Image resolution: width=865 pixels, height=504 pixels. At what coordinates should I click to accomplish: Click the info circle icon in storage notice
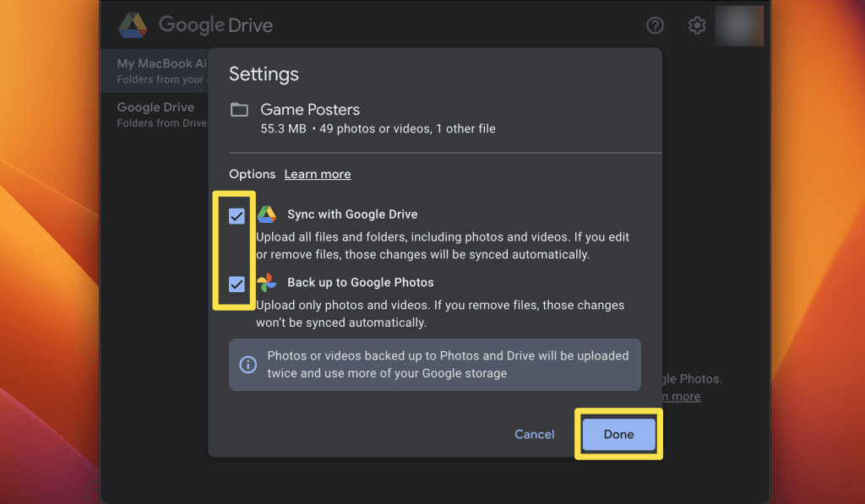click(248, 365)
